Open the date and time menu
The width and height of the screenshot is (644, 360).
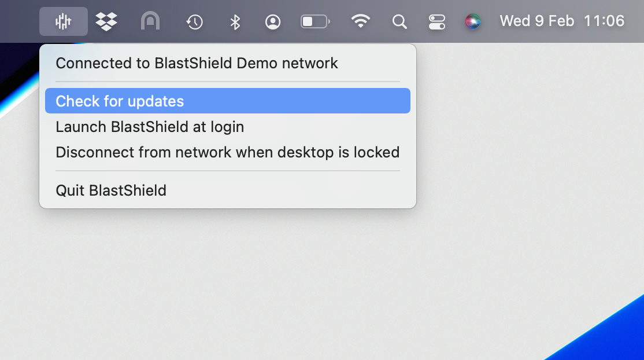point(561,21)
